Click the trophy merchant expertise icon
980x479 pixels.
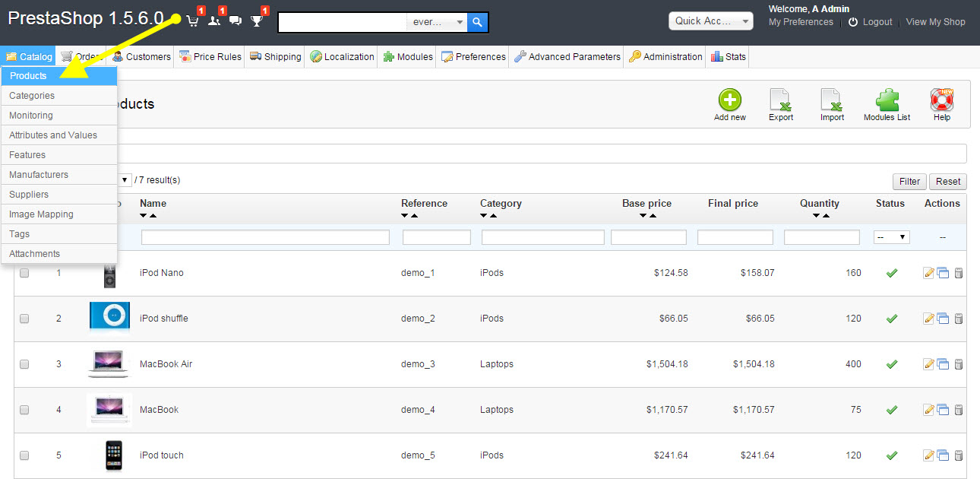(x=257, y=21)
